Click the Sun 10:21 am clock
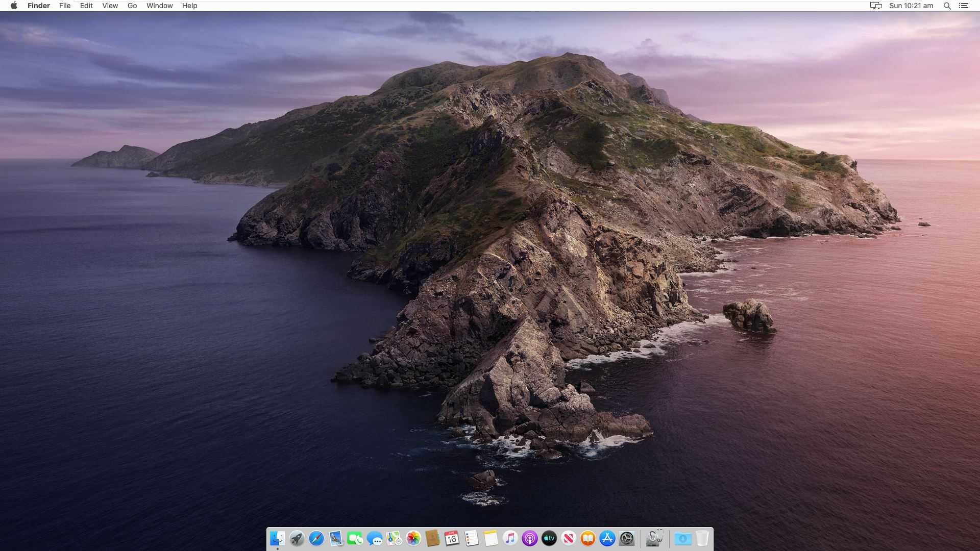Viewport: 980px width, 551px height. click(x=911, y=6)
